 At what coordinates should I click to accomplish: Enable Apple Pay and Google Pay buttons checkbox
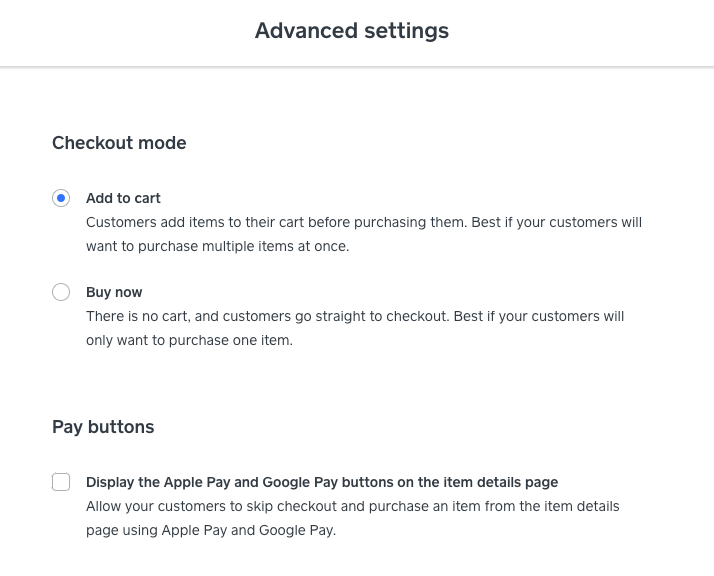(61, 482)
